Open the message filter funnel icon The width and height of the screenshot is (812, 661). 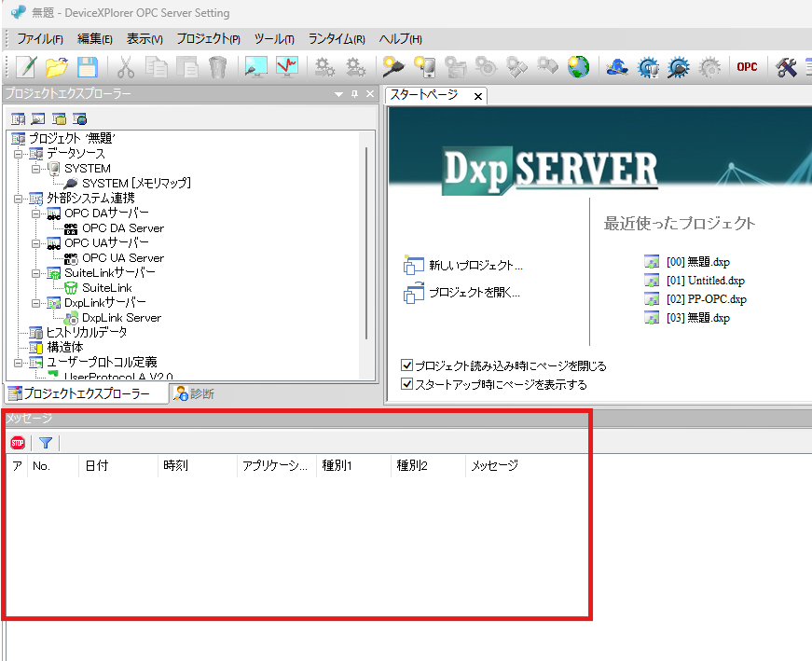45,443
